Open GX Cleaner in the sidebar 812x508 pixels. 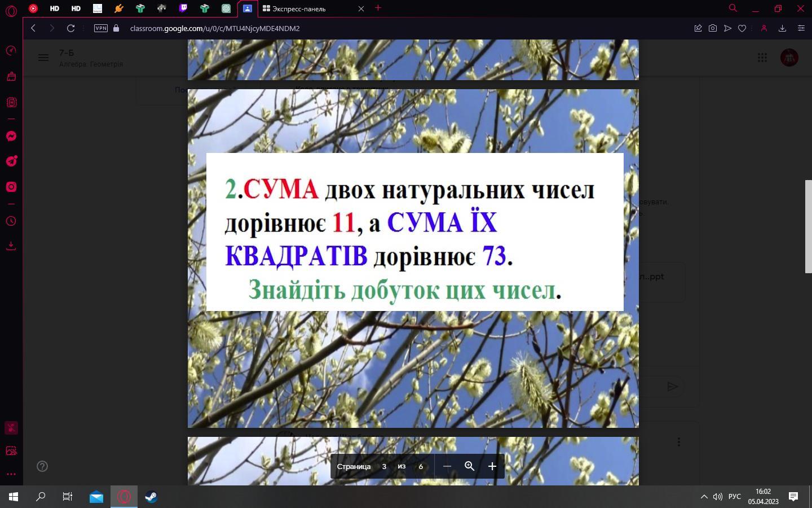click(x=11, y=77)
